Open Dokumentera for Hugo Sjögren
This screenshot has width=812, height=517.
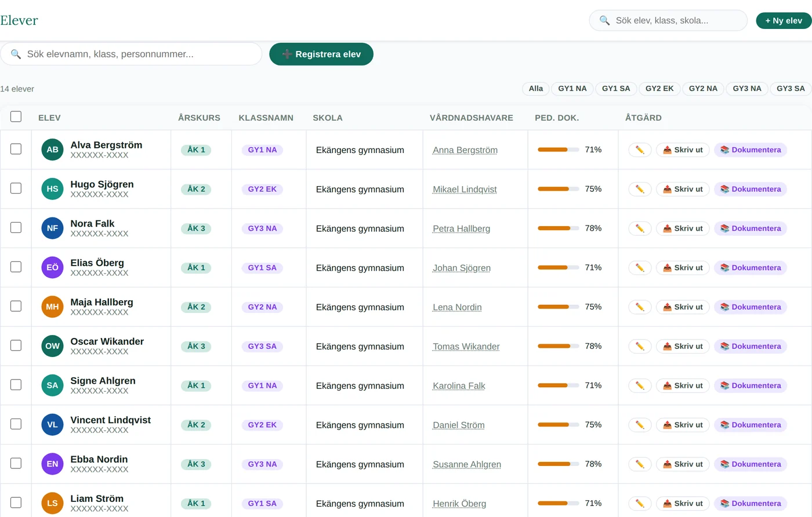click(x=751, y=190)
